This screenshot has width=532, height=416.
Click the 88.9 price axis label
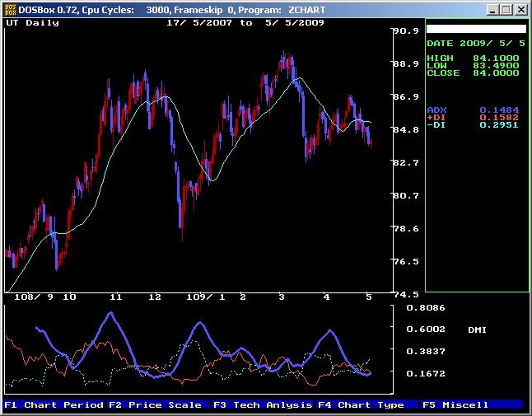pos(406,63)
